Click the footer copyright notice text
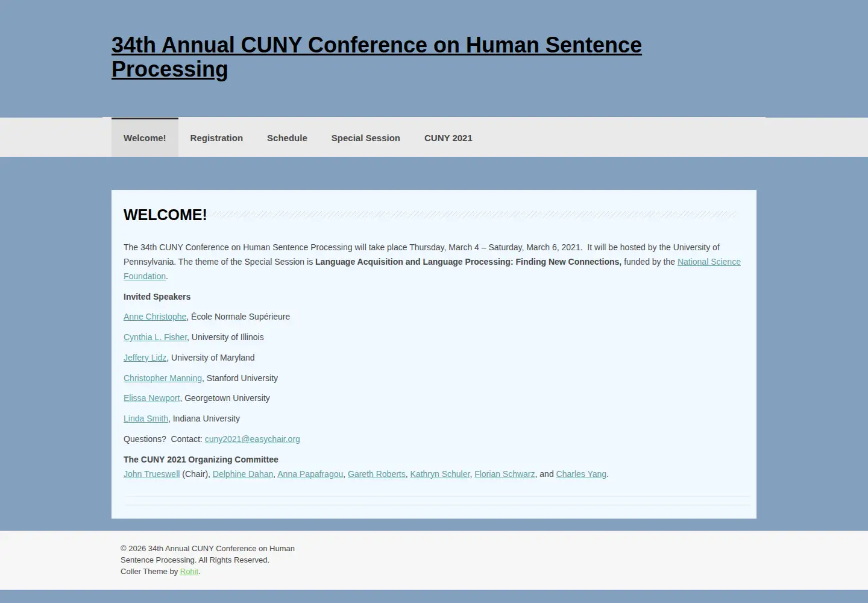This screenshot has width=868, height=603. point(207,554)
